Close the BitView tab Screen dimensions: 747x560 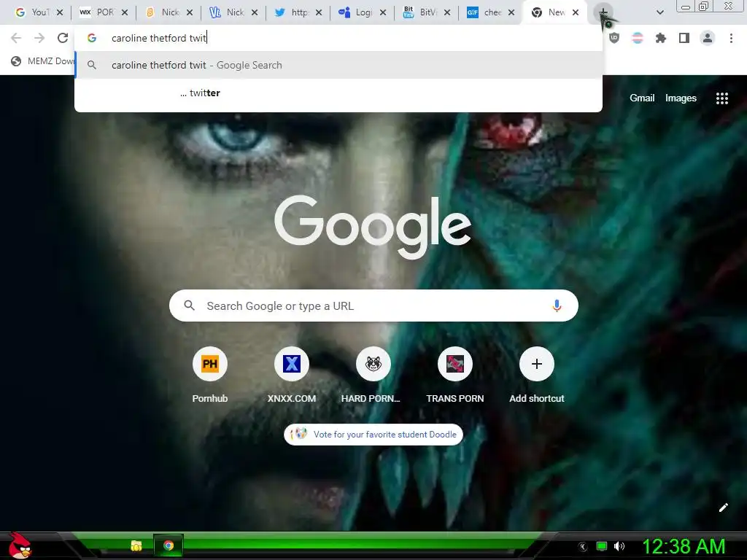click(x=447, y=12)
